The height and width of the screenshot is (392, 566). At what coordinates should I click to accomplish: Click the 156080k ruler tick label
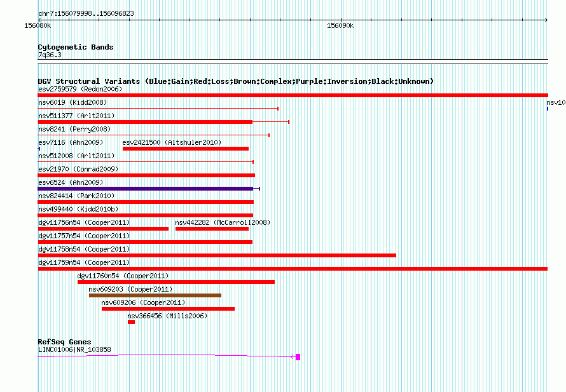[x=38, y=25]
